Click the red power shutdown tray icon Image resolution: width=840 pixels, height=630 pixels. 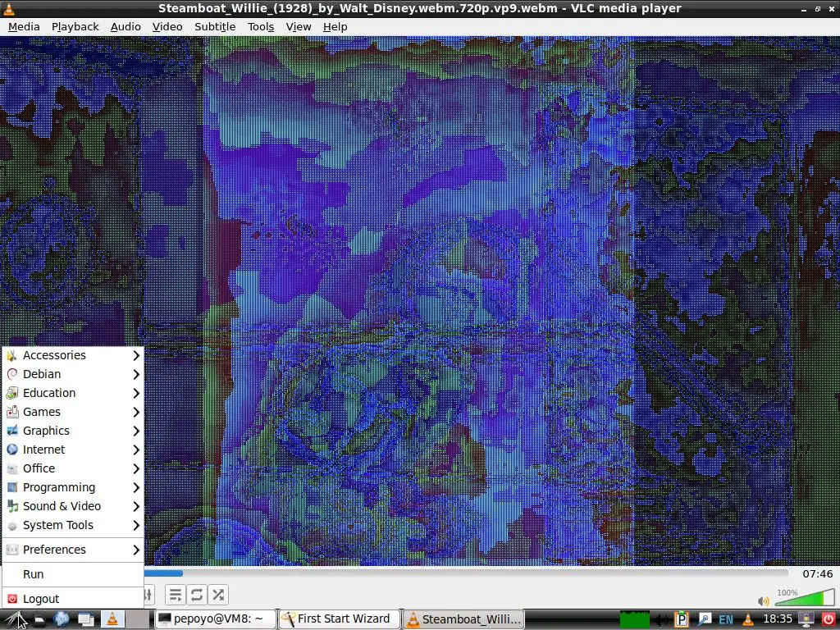point(828,619)
